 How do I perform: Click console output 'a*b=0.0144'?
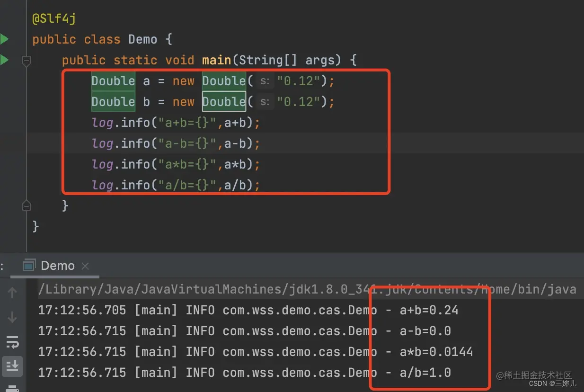point(436,352)
